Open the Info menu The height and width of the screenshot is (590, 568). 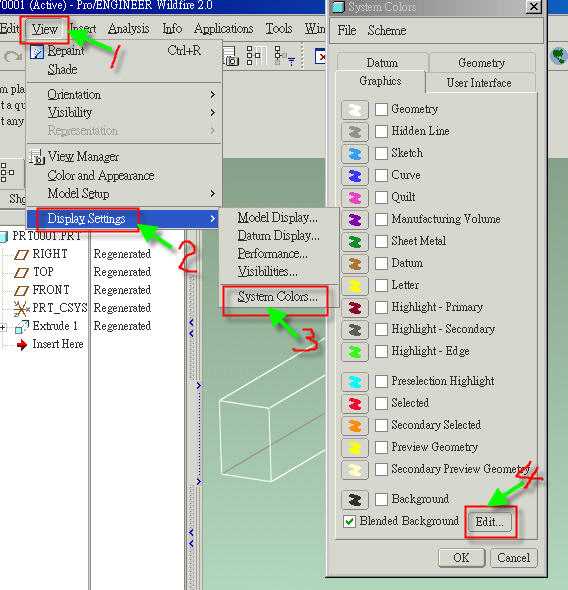click(172, 29)
